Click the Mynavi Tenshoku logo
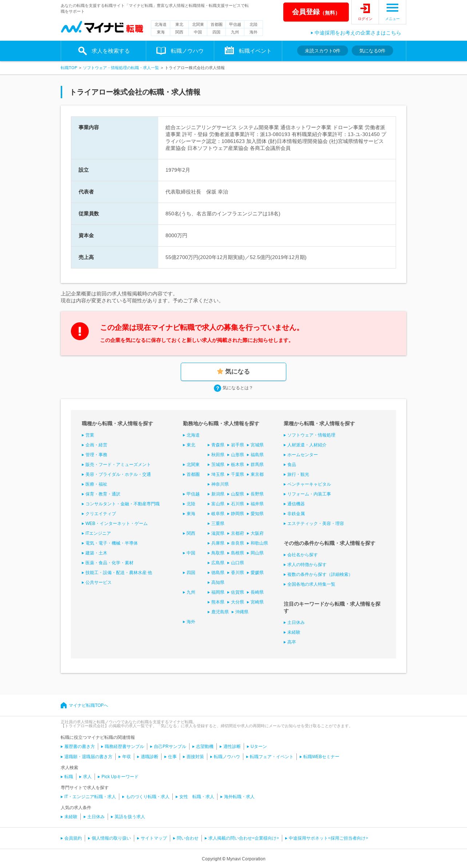The height and width of the screenshot is (868, 467). click(102, 28)
